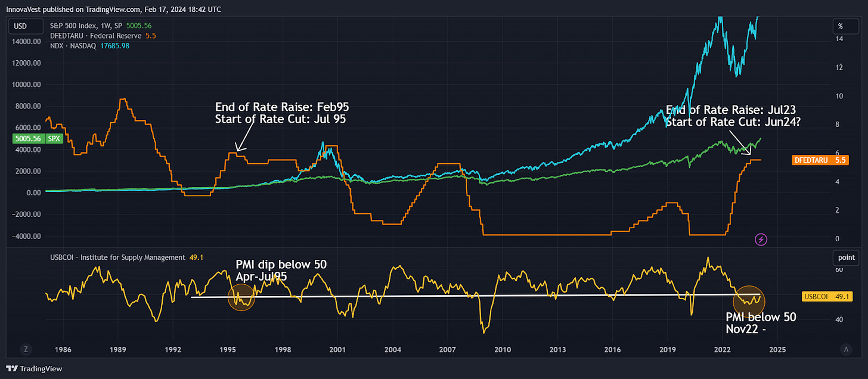Click the 2007 label on time axis
This screenshot has width=868, height=379.
coord(448,349)
